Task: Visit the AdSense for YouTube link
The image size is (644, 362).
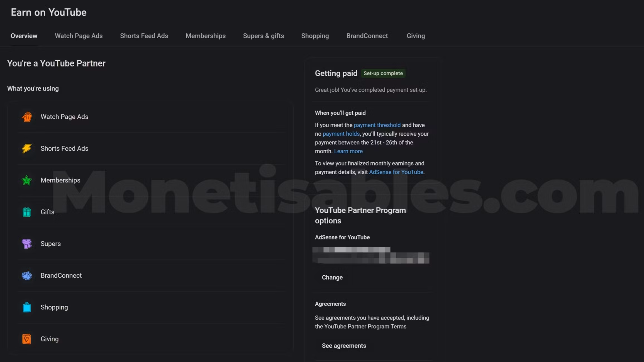Action: coord(396,172)
